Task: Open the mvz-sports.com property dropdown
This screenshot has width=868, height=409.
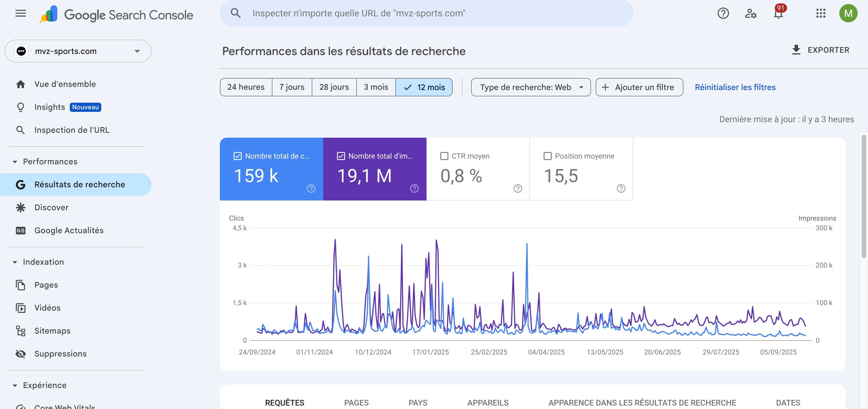Action: (78, 51)
